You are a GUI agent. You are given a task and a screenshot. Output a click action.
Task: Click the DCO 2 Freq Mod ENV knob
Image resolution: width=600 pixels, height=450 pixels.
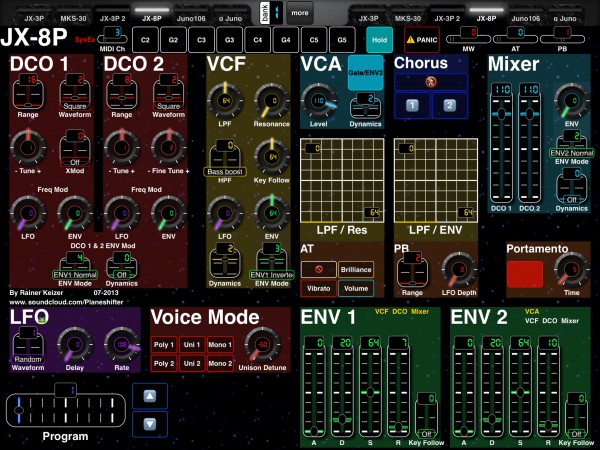[169, 213]
